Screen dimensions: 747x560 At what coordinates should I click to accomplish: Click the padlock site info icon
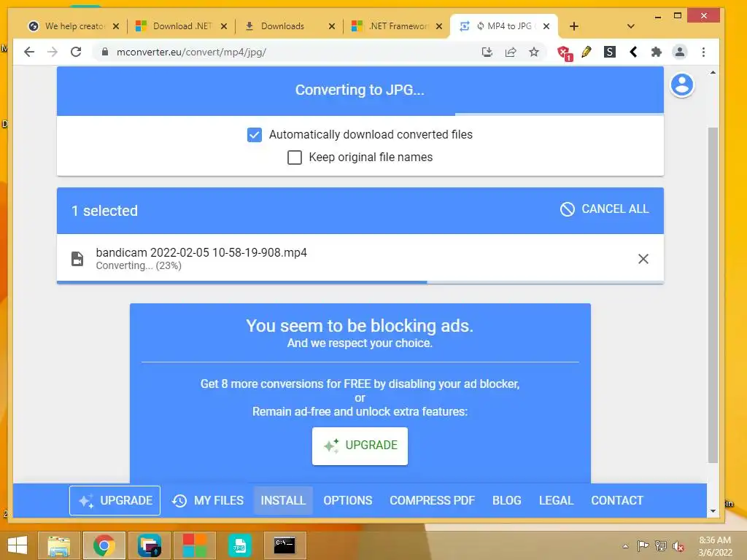pos(105,52)
